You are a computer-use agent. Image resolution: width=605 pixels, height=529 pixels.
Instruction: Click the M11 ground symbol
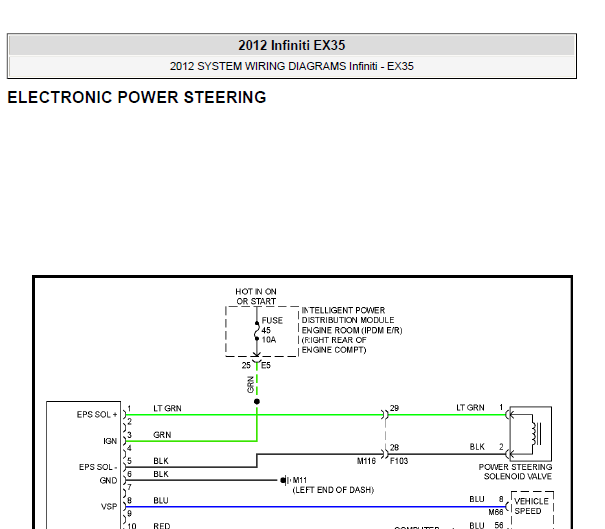tap(285, 480)
